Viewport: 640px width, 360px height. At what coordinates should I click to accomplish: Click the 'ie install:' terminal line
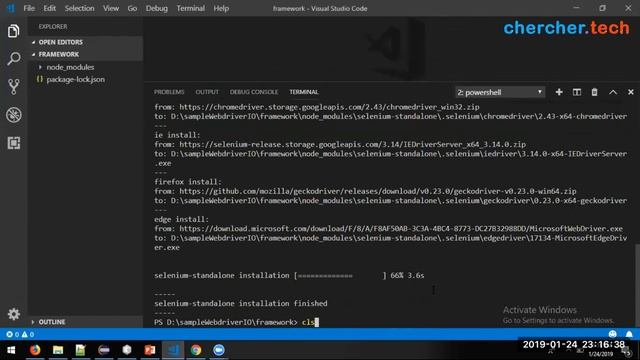point(177,135)
